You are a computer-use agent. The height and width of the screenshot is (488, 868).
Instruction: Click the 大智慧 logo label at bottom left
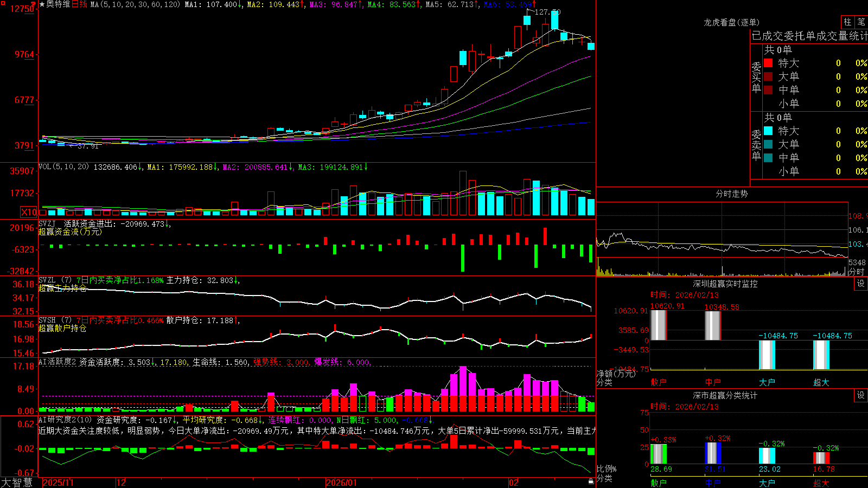[17, 483]
